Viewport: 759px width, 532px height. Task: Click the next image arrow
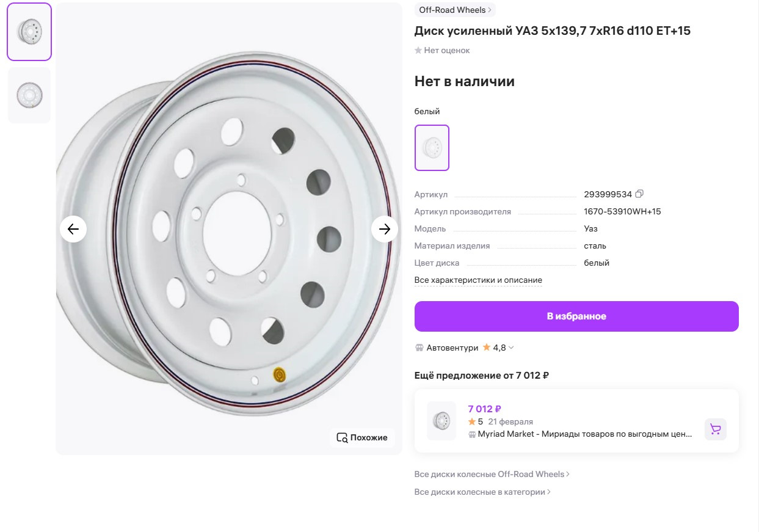coord(385,229)
